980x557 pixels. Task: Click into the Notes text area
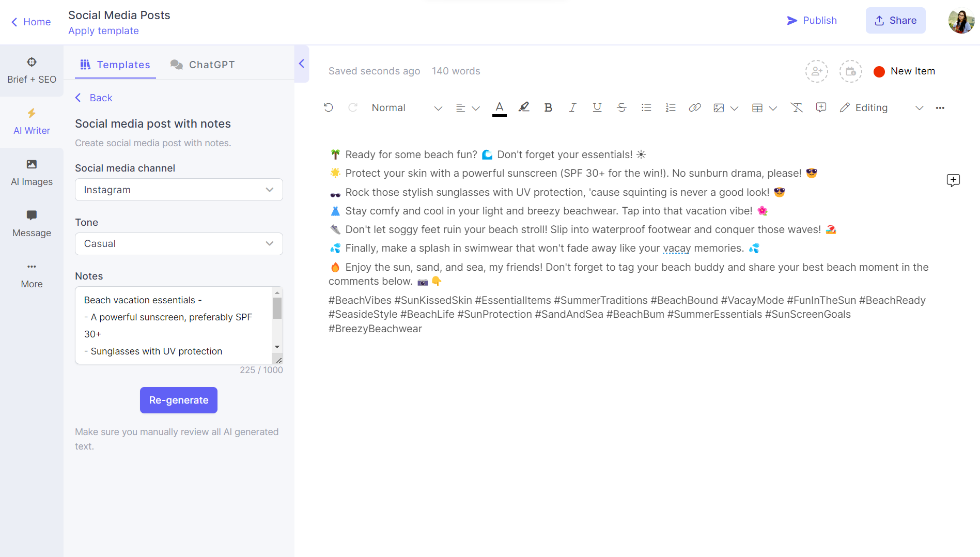pyautogui.click(x=174, y=326)
